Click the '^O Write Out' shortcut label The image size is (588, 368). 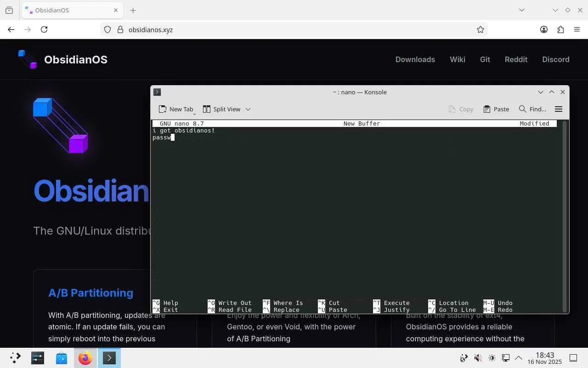tap(230, 303)
